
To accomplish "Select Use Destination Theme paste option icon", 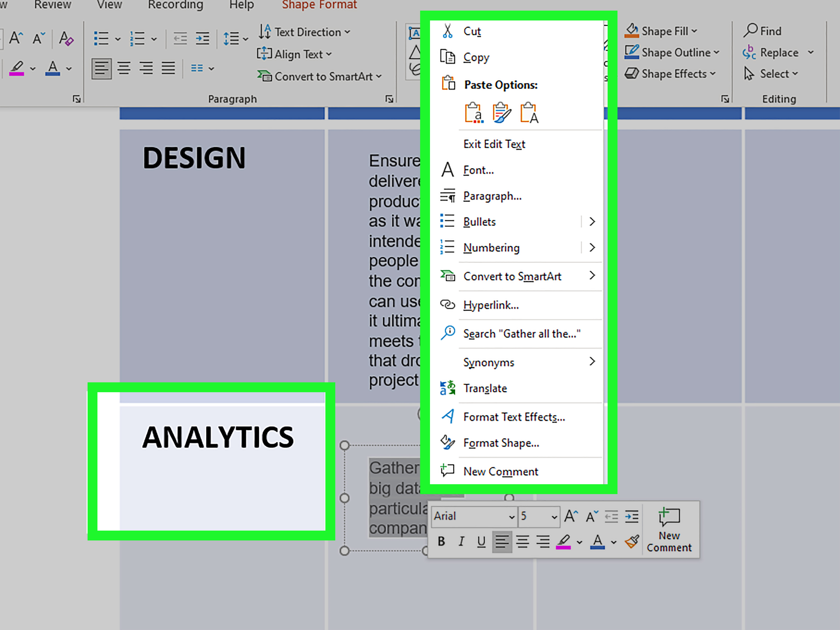I will pyautogui.click(x=474, y=113).
